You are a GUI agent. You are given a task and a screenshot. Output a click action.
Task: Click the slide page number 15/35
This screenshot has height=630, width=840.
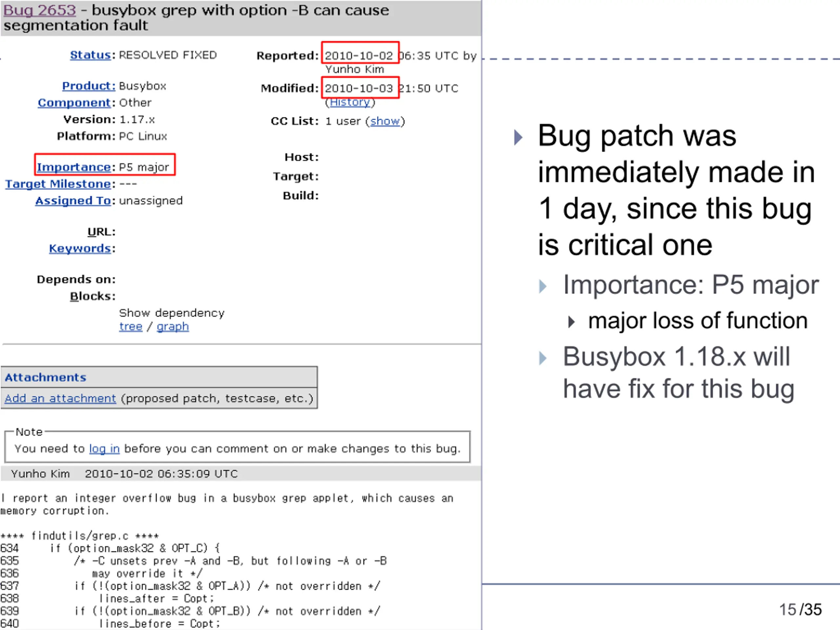pyautogui.click(x=800, y=610)
